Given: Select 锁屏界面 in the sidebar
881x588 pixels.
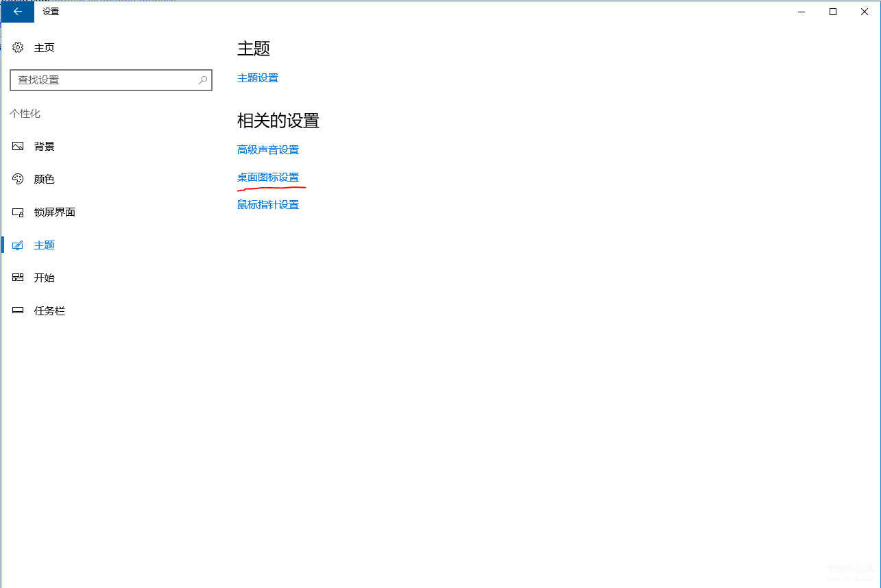Looking at the screenshot, I should [55, 212].
